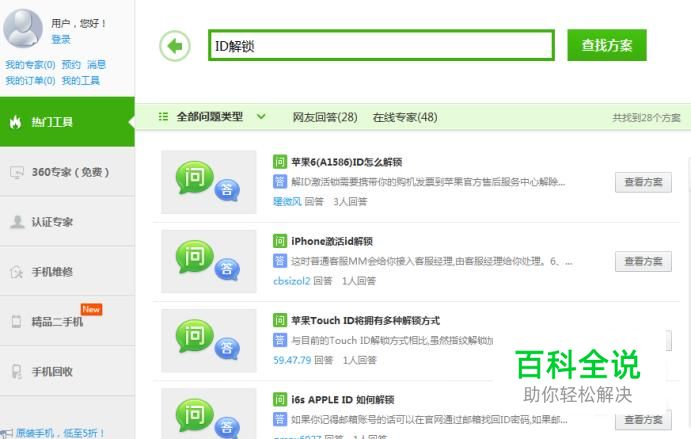
Task: Open 我的工具 link
Action: (81, 81)
